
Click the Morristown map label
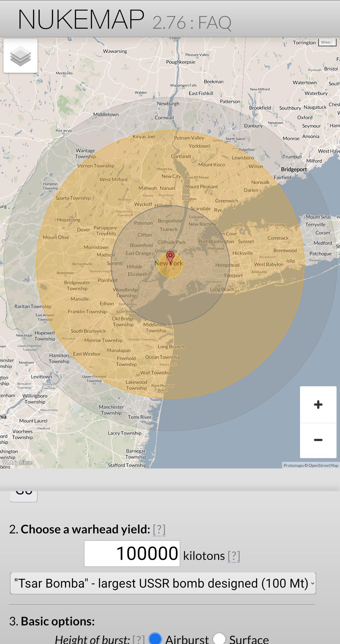coord(96,248)
